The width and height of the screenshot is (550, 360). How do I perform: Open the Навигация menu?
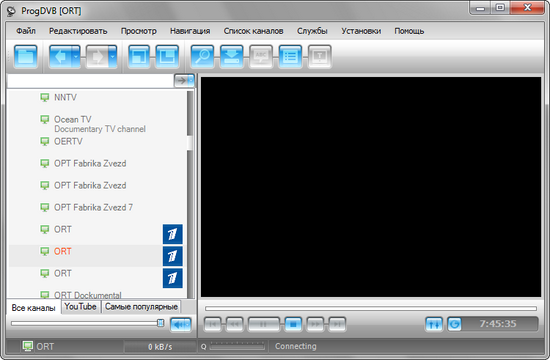click(x=190, y=31)
